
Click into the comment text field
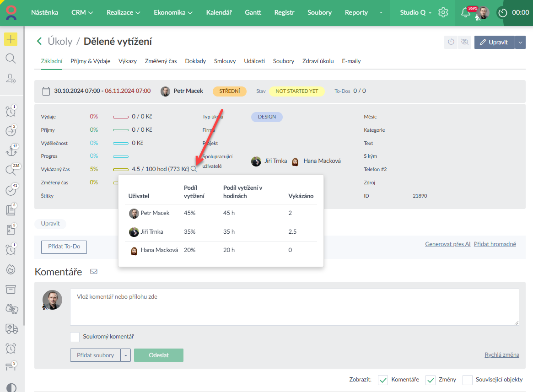point(294,306)
